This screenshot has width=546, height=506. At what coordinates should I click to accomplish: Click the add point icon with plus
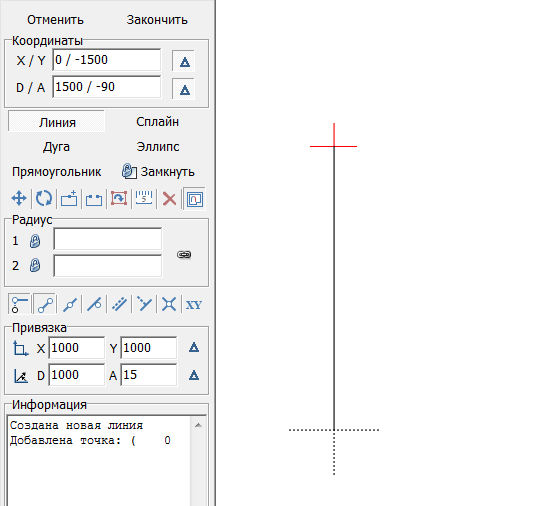[x=69, y=199]
